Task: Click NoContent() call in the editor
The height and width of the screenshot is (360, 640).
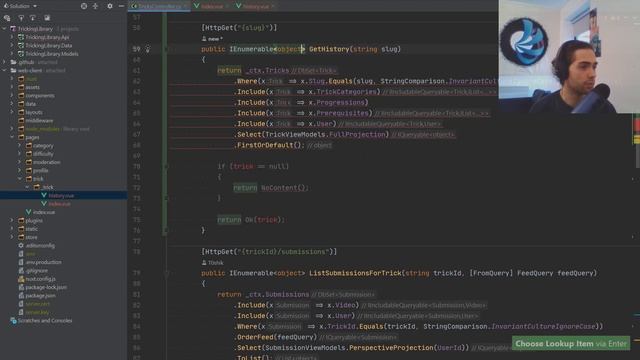Action: point(283,188)
